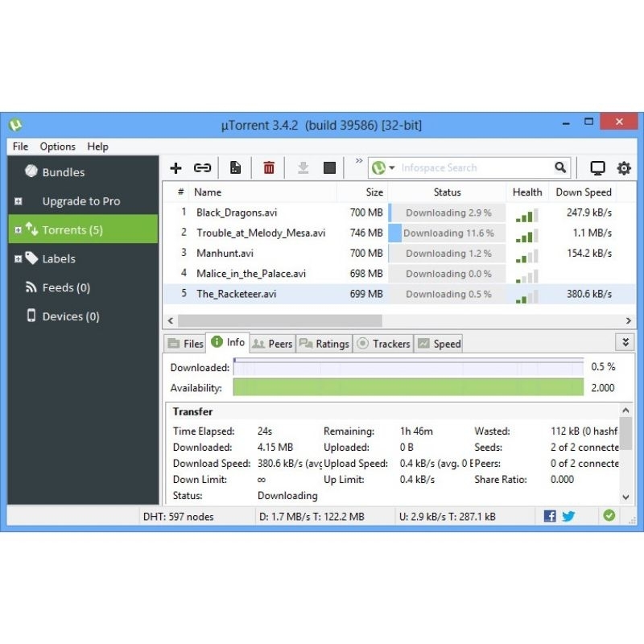644x644 pixels.
Task: Sort by the Health column header
Action: [527, 192]
